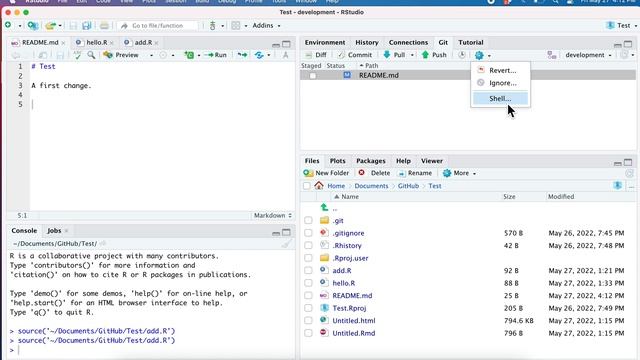Click the Find/Replace magnifier icon
This screenshot has height=360, width=640.
coord(91,55)
